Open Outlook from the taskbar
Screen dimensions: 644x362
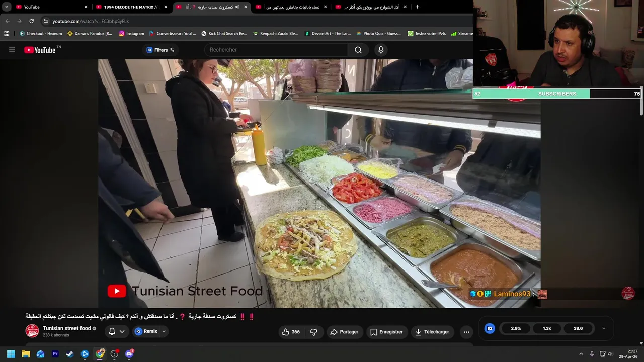(x=40, y=354)
